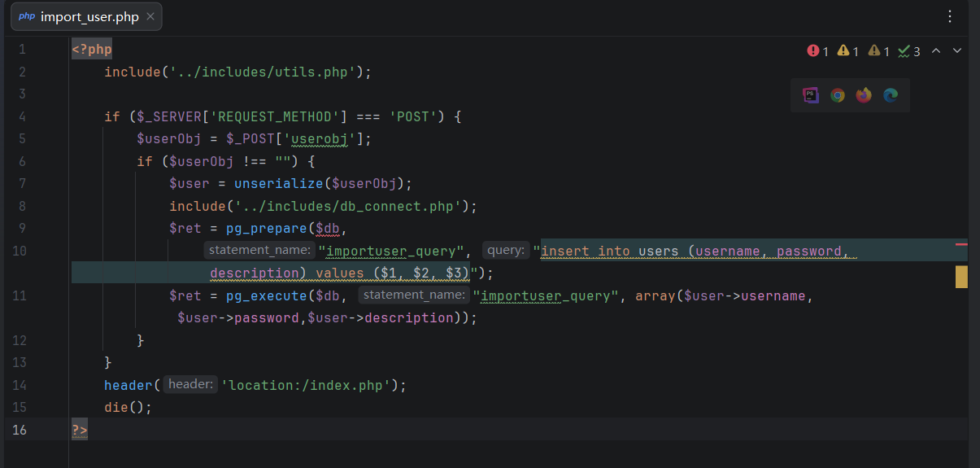Screen dimensions: 980x468
Task: Click the 'unserialize' function call
Action: (278, 183)
